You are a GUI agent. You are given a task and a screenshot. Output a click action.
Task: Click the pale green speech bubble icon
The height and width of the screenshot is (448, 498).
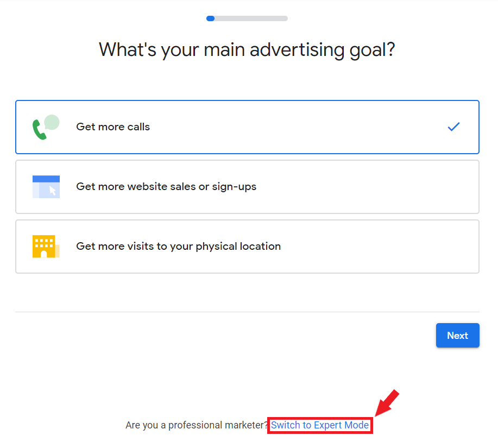[x=52, y=122]
